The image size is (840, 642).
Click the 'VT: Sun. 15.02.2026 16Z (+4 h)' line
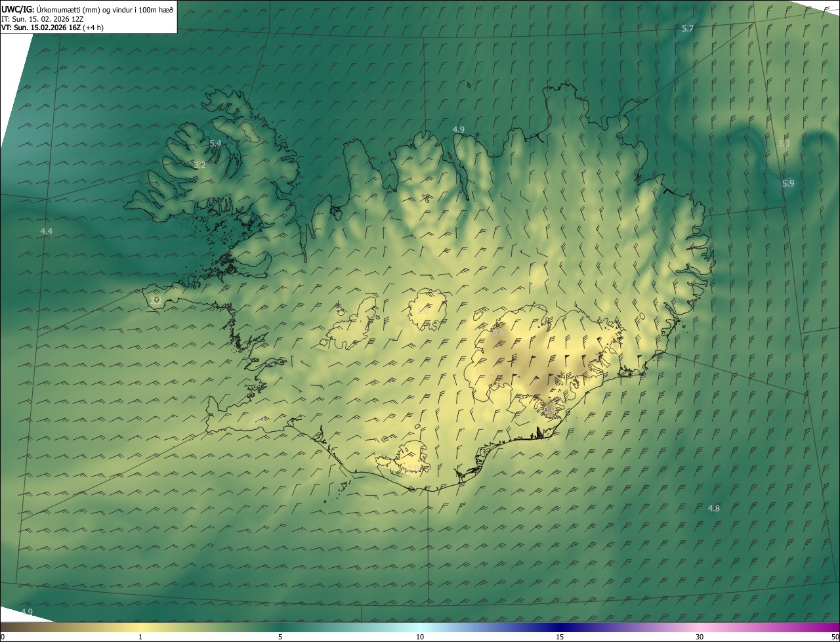[52, 28]
